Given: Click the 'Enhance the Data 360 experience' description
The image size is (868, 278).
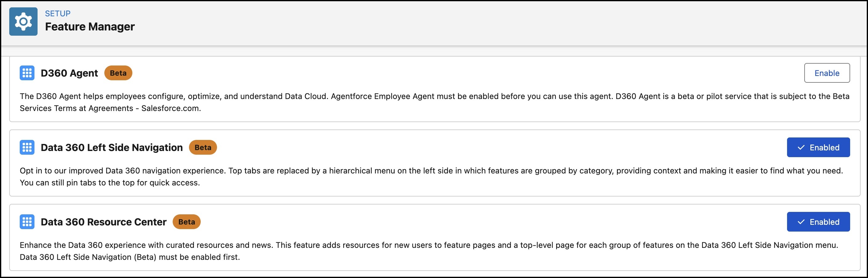Looking at the screenshot, I should click(x=429, y=251).
